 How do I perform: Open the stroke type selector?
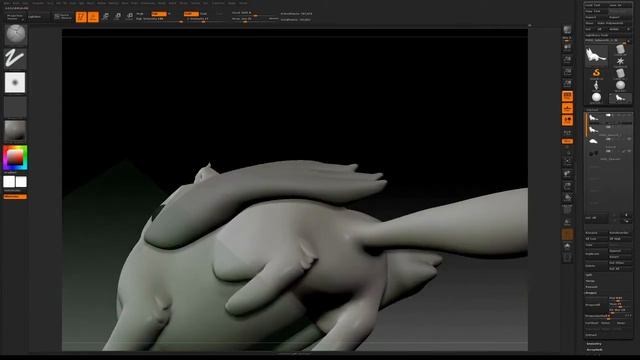click(16, 58)
